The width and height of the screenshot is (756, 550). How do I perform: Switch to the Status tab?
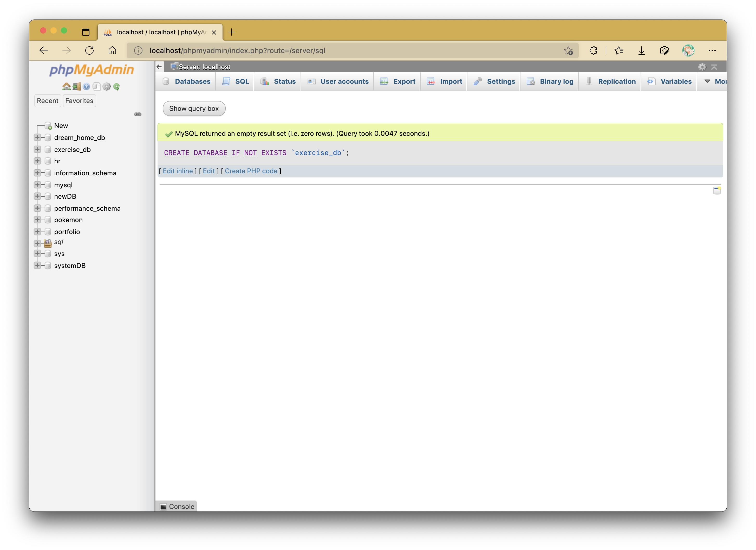click(x=278, y=81)
